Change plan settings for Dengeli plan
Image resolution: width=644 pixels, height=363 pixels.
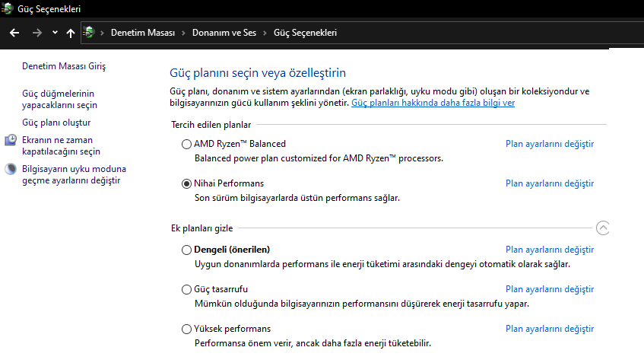point(549,250)
